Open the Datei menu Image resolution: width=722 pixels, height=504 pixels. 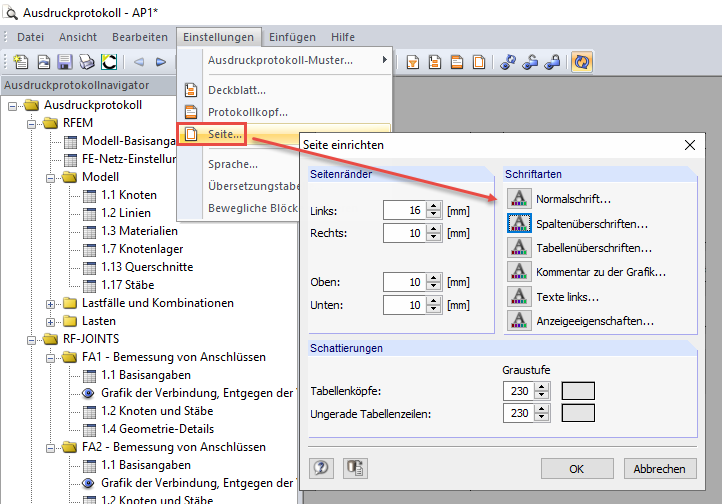tap(30, 37)
